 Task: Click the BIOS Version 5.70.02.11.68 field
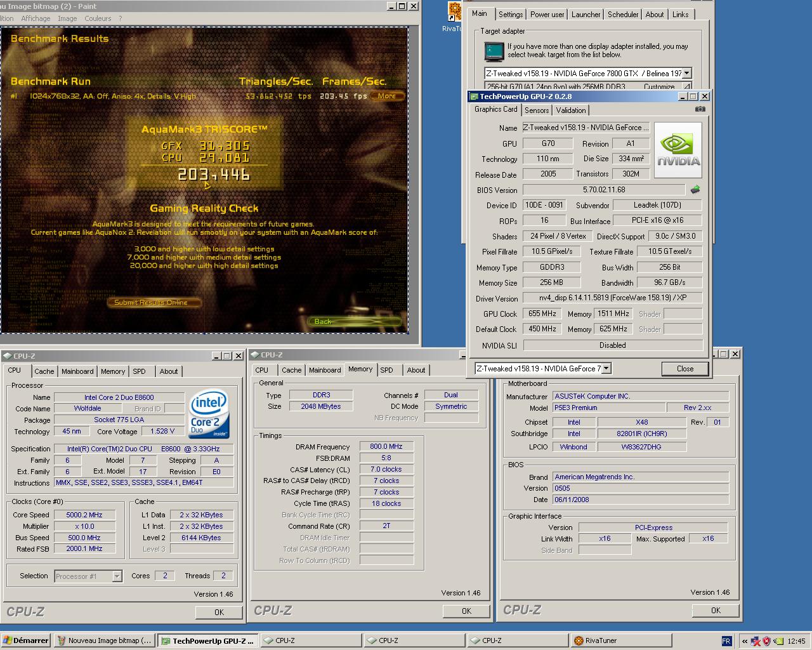click(x=604, y=190)
